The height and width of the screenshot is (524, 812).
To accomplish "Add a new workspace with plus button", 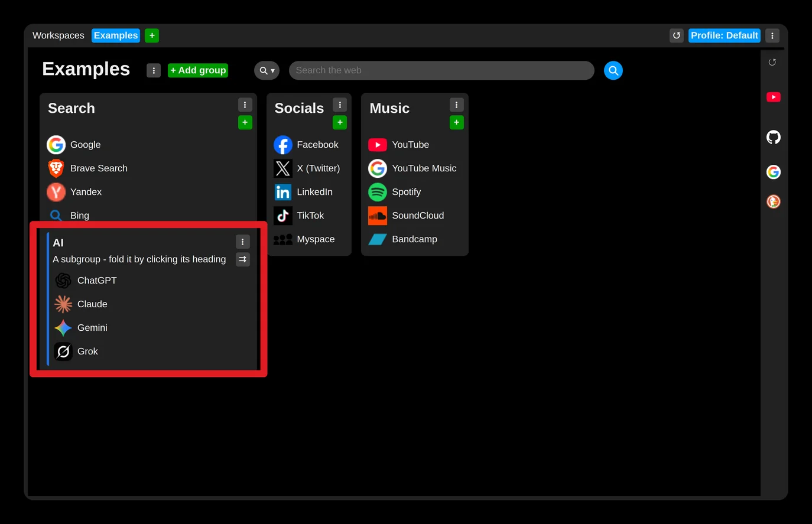I will (x=152, y=35).
